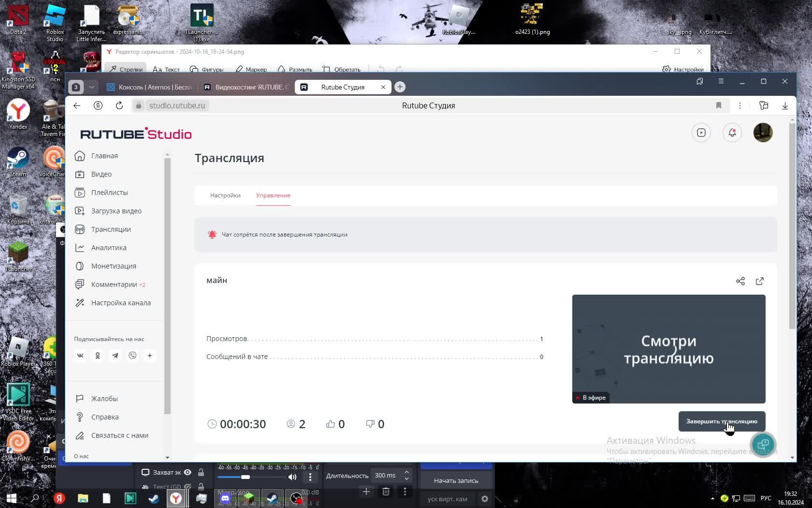
Task: Reload the Rutube Studio page
Action: coord(119,105)
